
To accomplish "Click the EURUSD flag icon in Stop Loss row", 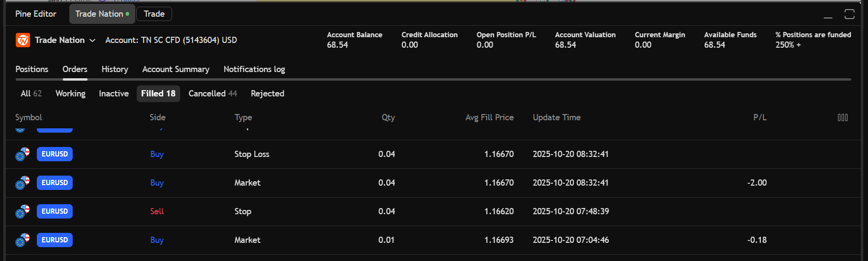I will pos(22,154).
